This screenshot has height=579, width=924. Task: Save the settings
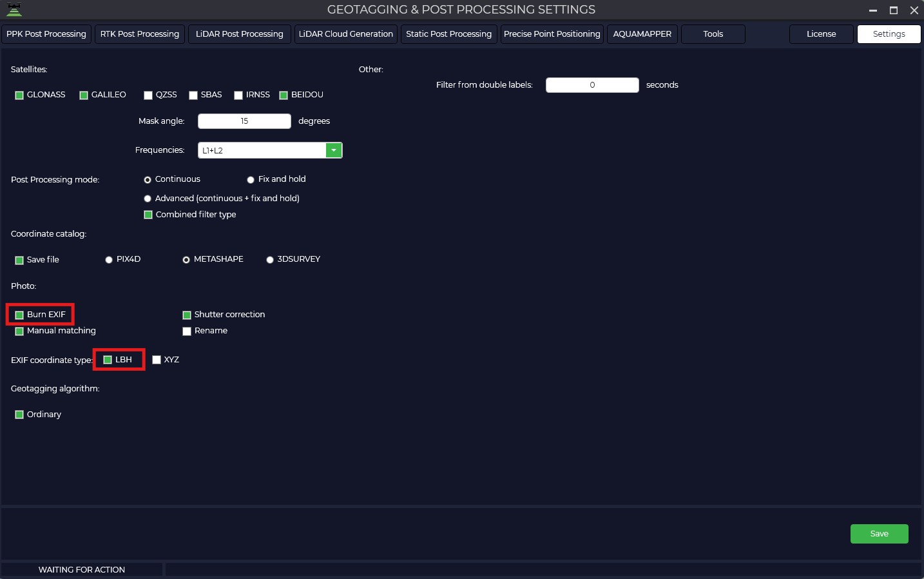(x=880, y=534)
